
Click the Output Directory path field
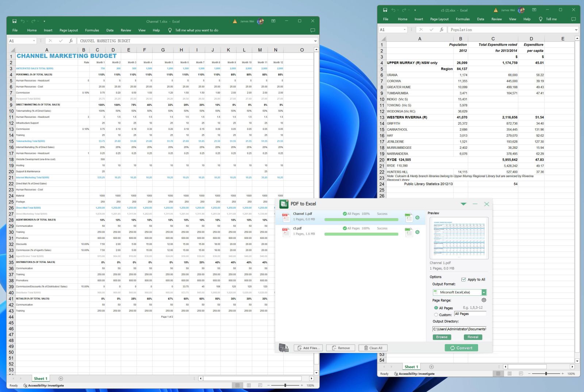pos(460,329)
